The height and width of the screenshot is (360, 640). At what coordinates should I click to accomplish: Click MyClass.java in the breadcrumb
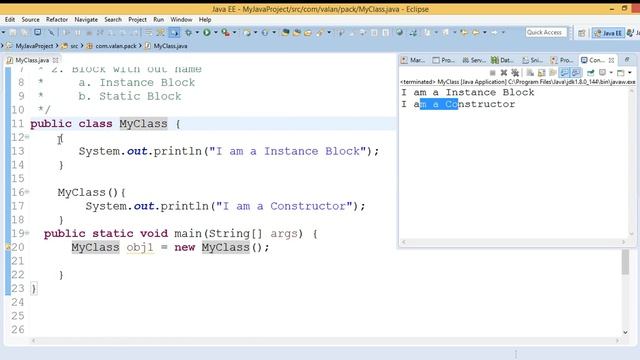tap(170, 46)
